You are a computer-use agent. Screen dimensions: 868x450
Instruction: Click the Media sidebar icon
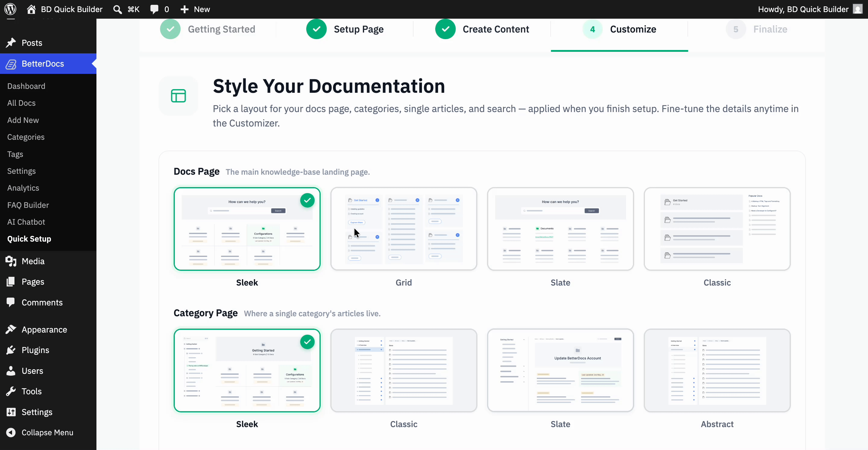click(x=11, y=261)
